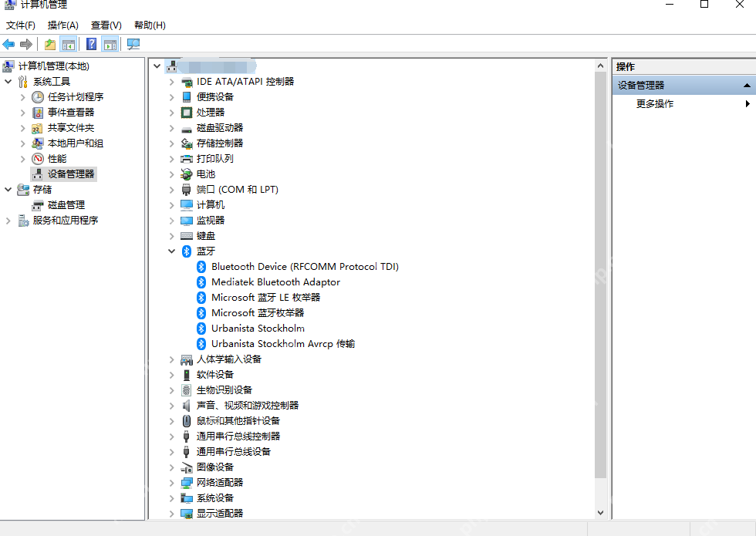Click the Bluetooth Device (RFCOMM Protocol TDI) icon
This screenshot has width=756, height=536.
click(x=201, y=267)
